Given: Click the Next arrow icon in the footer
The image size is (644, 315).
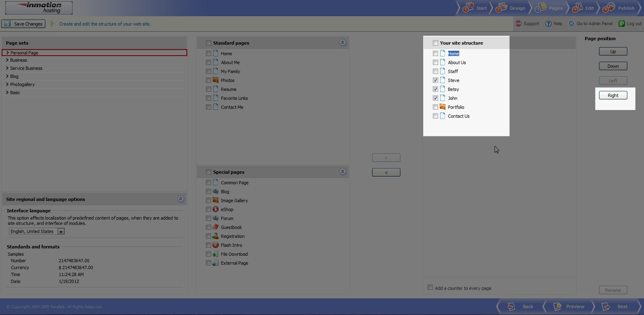Looking at the screenshot, I should coord(606,306).
